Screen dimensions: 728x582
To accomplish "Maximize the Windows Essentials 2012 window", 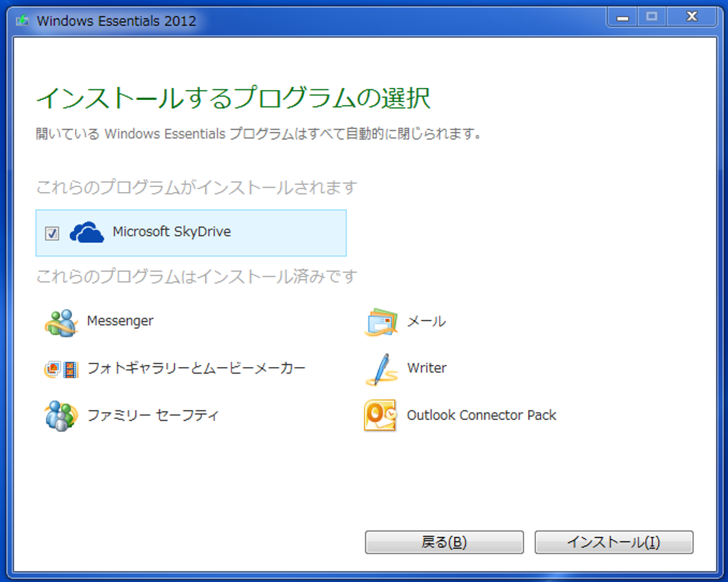I will pyautogui.click(x=652, y=17).
